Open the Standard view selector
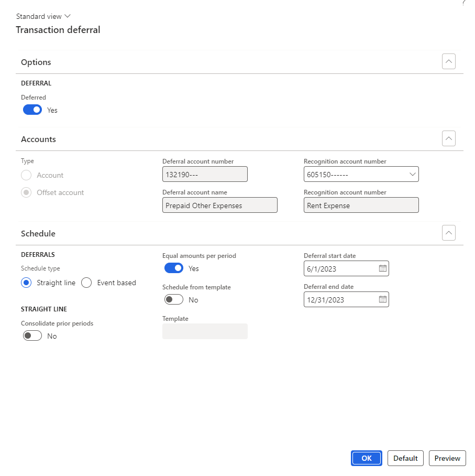 point(43,16)
